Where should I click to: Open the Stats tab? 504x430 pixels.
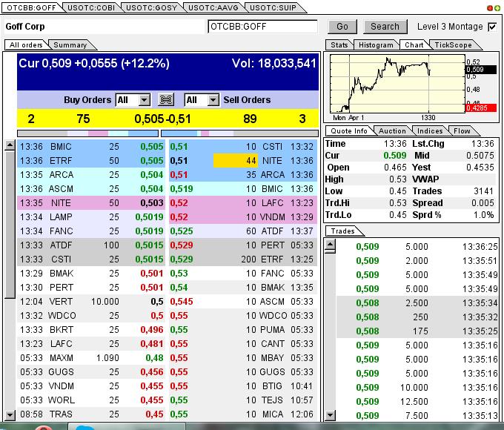(339, 45)
